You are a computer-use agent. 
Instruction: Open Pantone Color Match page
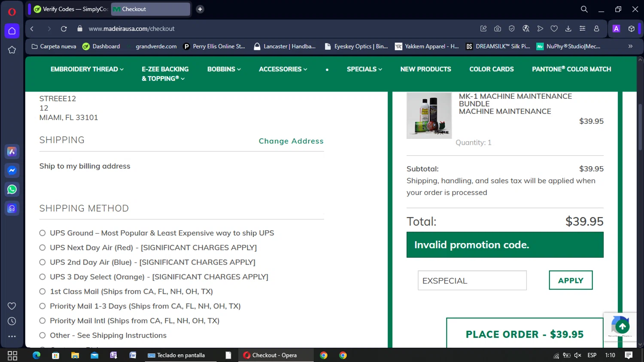tap(571, 69)
